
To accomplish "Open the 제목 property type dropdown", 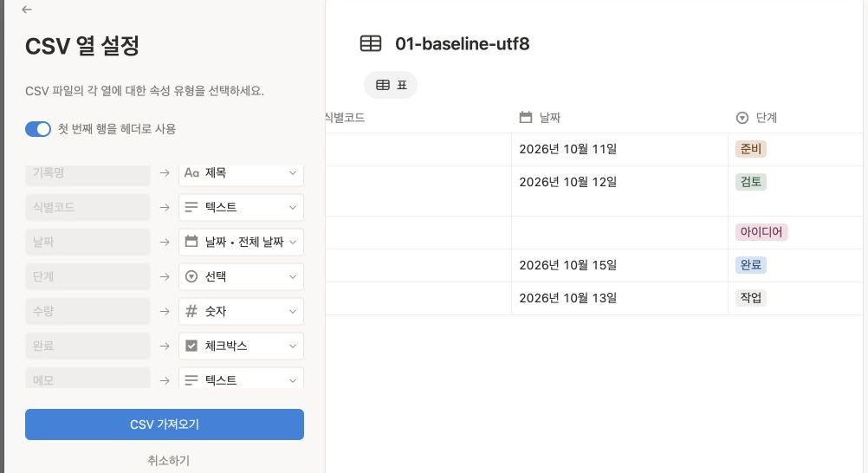I will 241,175.
